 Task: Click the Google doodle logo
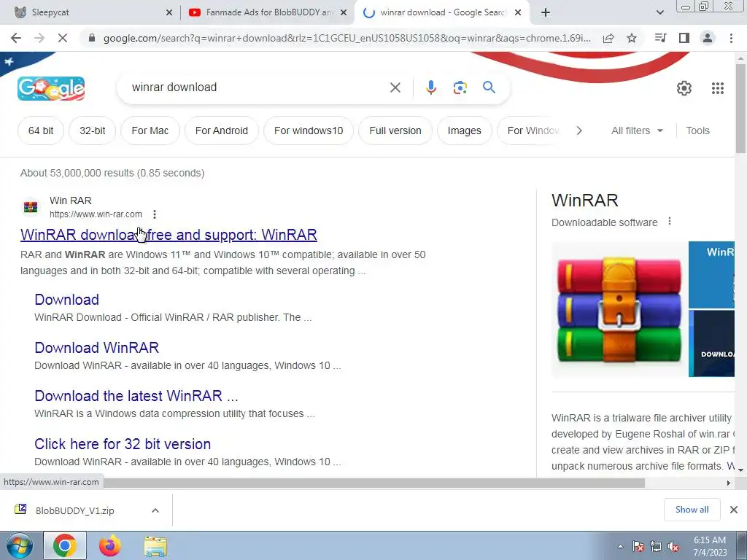pyautogui.click(x=51, y=88)
